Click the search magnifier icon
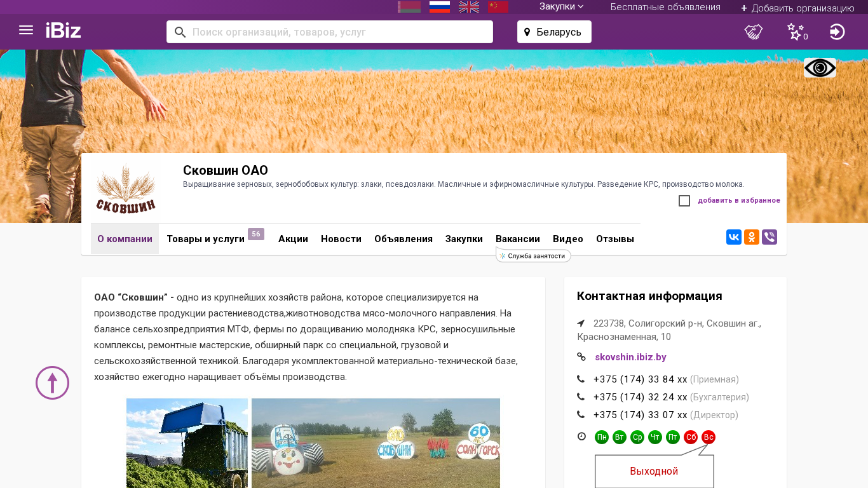Image resolution: width=868 pixels, height=488 pixels. [x=180, y=32]
